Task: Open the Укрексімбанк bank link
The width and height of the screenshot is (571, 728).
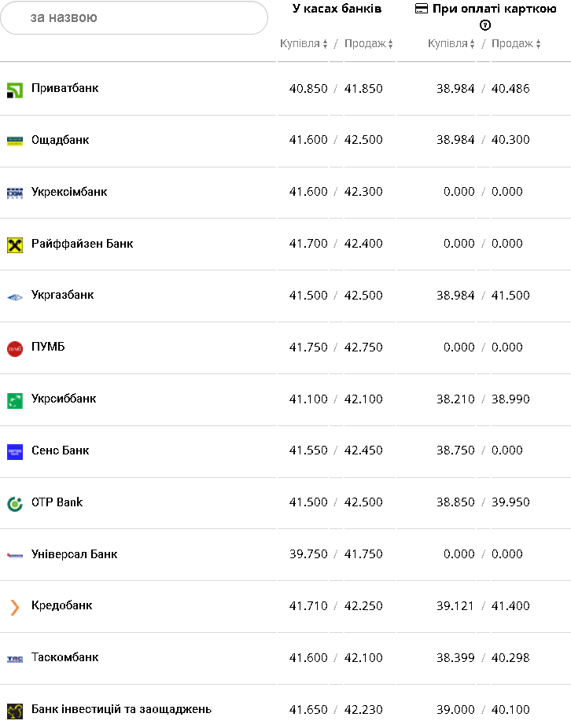Action: pos(69,192)
